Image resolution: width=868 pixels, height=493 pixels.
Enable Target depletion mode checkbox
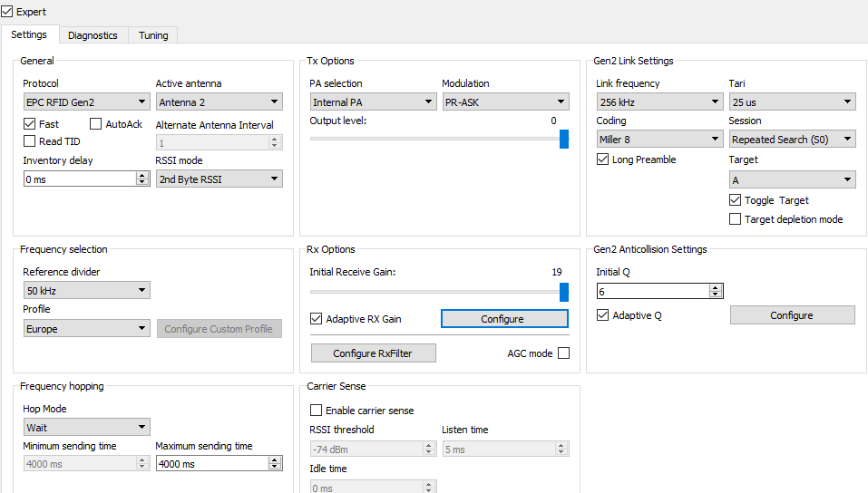point(736,219)
